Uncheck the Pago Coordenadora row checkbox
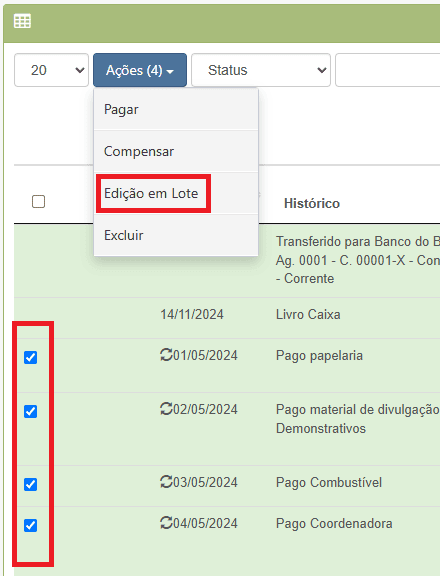This screenshot has width=440, height=576. pos(30,525)
